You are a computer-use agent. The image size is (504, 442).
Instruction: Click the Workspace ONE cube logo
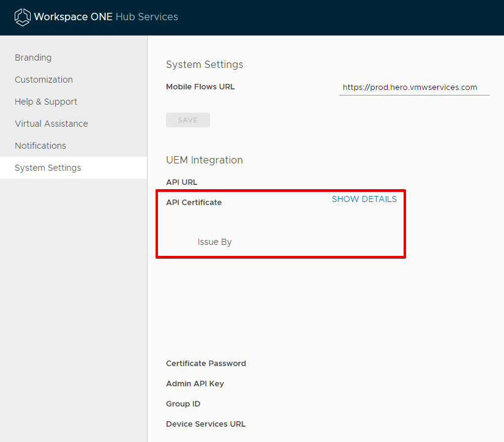coord(22,17)
